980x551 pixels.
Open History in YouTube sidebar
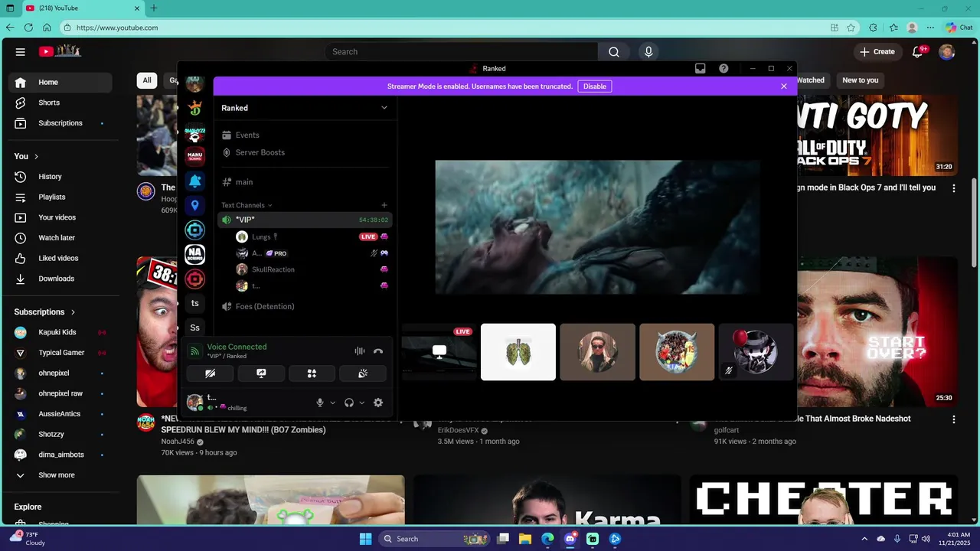(60, 177)
